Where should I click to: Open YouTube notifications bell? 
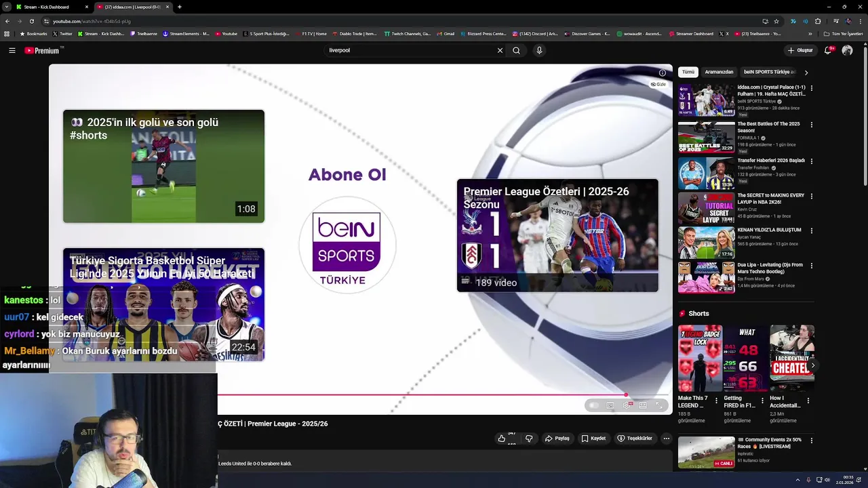click(x=828, y=50)
